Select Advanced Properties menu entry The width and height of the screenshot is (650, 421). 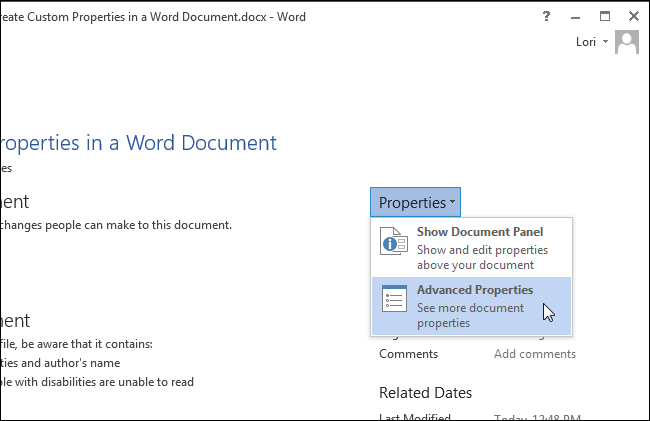(471, 306)
